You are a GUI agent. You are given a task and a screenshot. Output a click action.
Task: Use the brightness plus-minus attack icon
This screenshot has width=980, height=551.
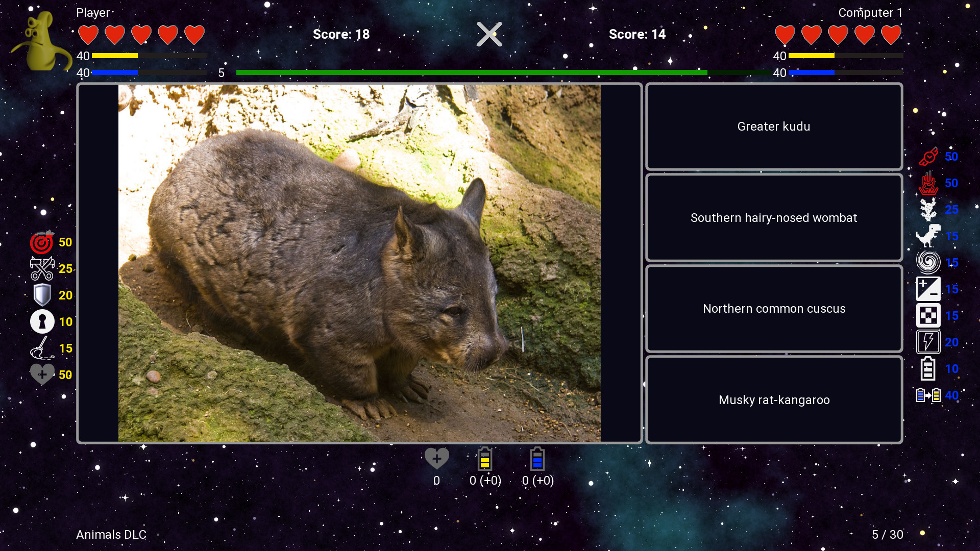point(929,289)
